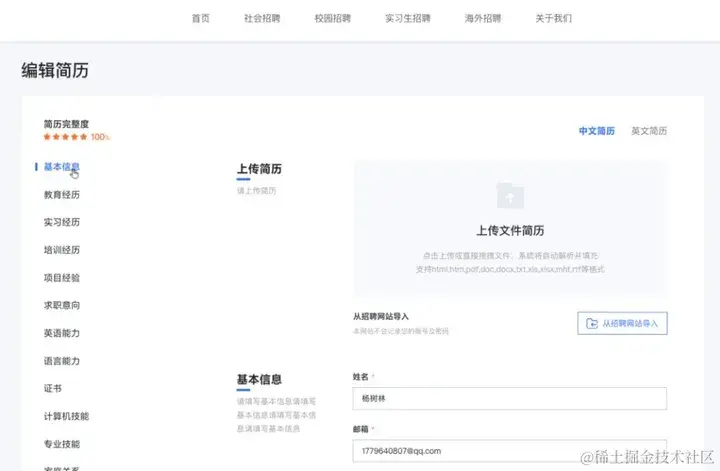Click the supported file formats hint text
Image resolution: width=720 pixels, height=471 pixels.
tap(510, 269)
